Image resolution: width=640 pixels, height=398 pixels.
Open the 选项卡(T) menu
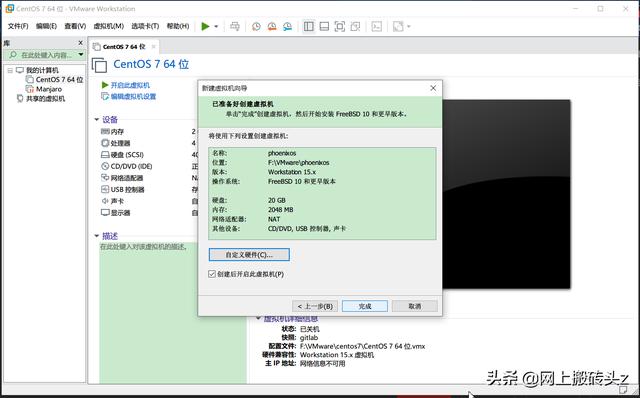pyautogui.click(x=145, y=26)
